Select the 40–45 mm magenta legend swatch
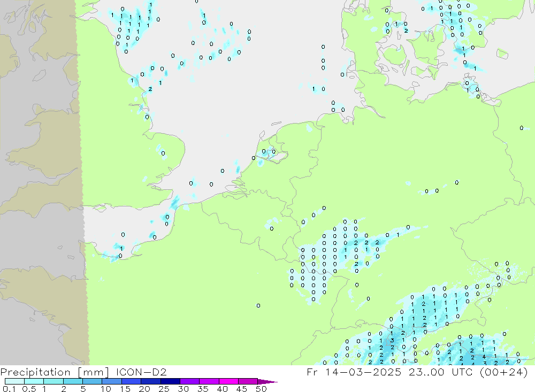 [228, 381]
